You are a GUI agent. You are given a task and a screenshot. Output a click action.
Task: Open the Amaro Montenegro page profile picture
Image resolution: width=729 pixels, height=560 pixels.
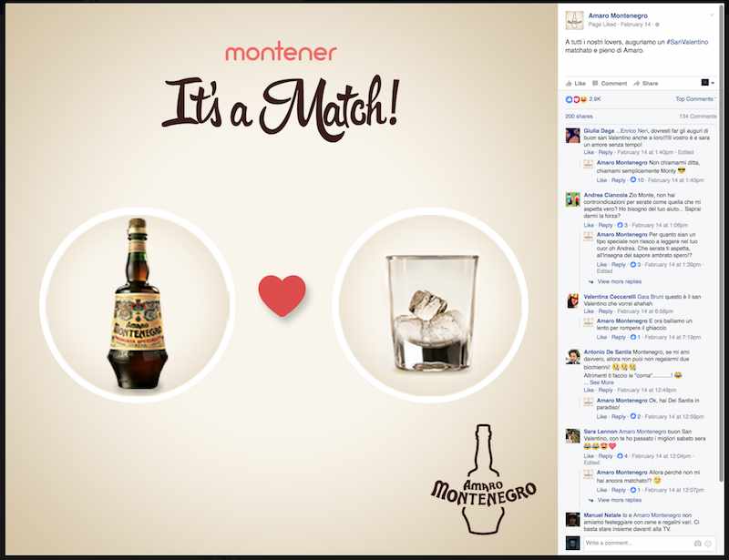click(x=574, y=20)
